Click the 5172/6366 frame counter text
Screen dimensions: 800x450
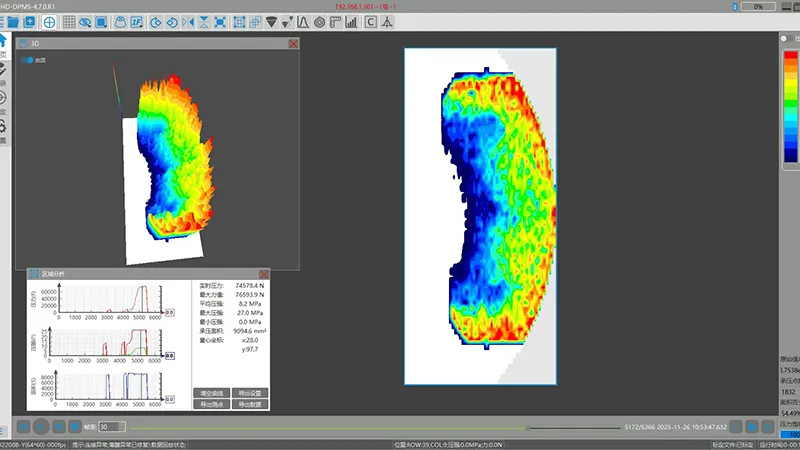point(639,427)
